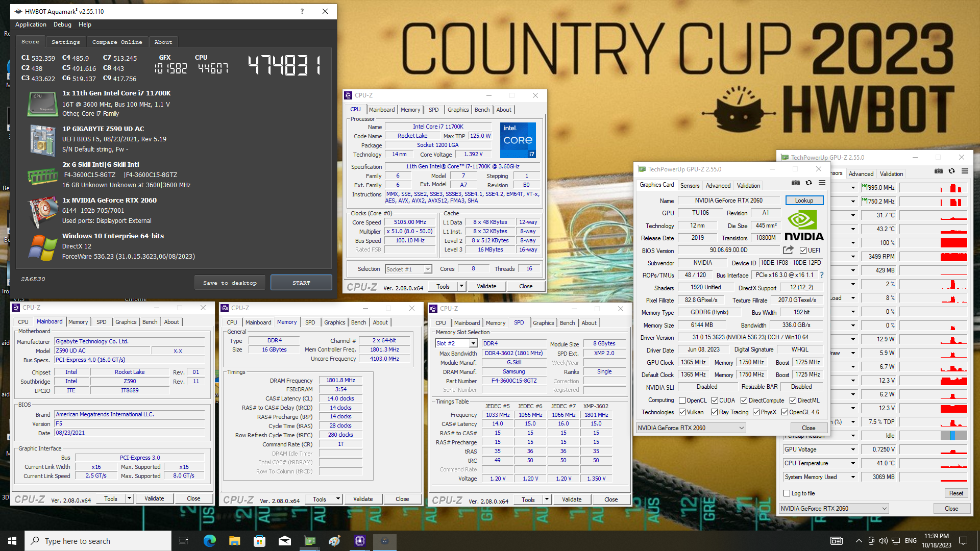Toggle the DirectML checkbox
This screenshot has width=980, height=551.
[x=793, y=400]
